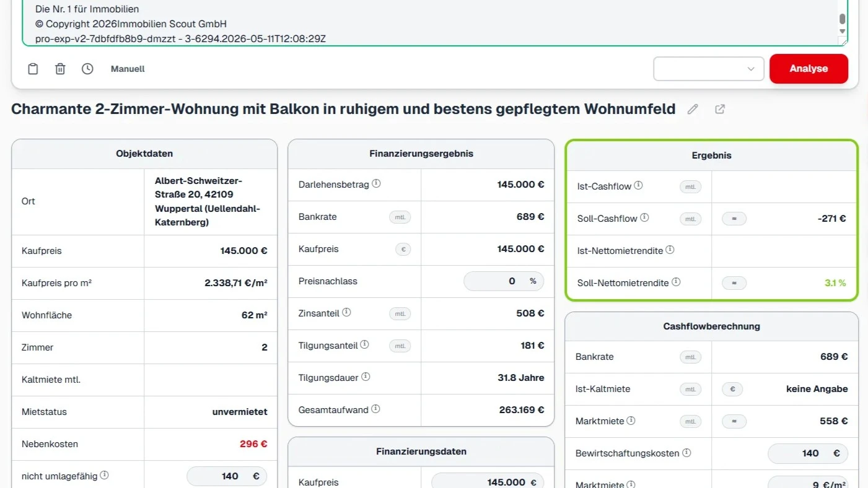Click the Gesamtaufwand value '263.169 €'
Screen dimensions: 868x488
click(522, 409)
